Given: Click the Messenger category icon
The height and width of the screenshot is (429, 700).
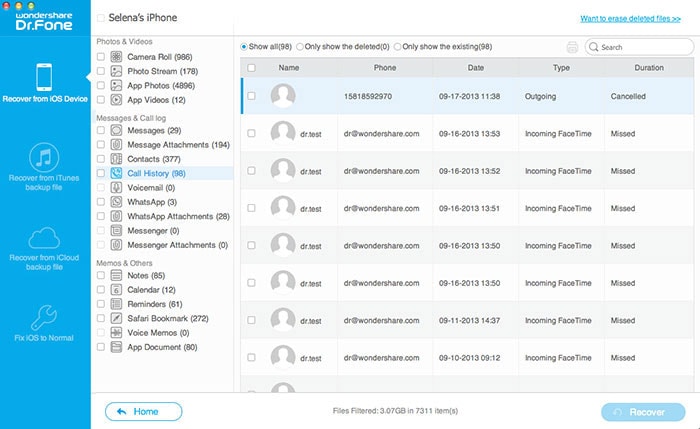Looking at the screenshot, I should tap(116, 231).
